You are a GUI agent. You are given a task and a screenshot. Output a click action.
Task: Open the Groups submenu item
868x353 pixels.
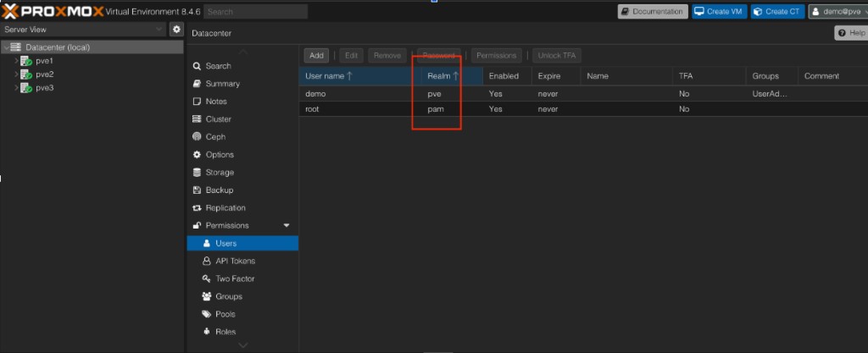point(242,296)
